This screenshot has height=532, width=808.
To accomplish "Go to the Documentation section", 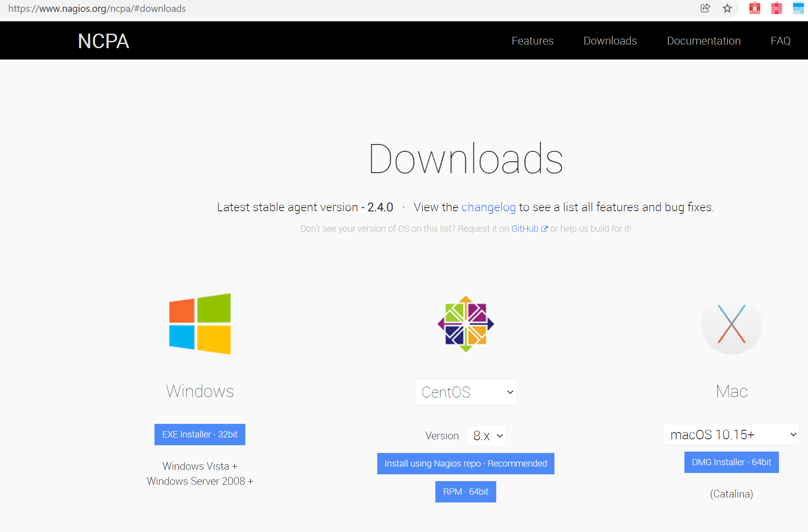I will click(703, 40).
